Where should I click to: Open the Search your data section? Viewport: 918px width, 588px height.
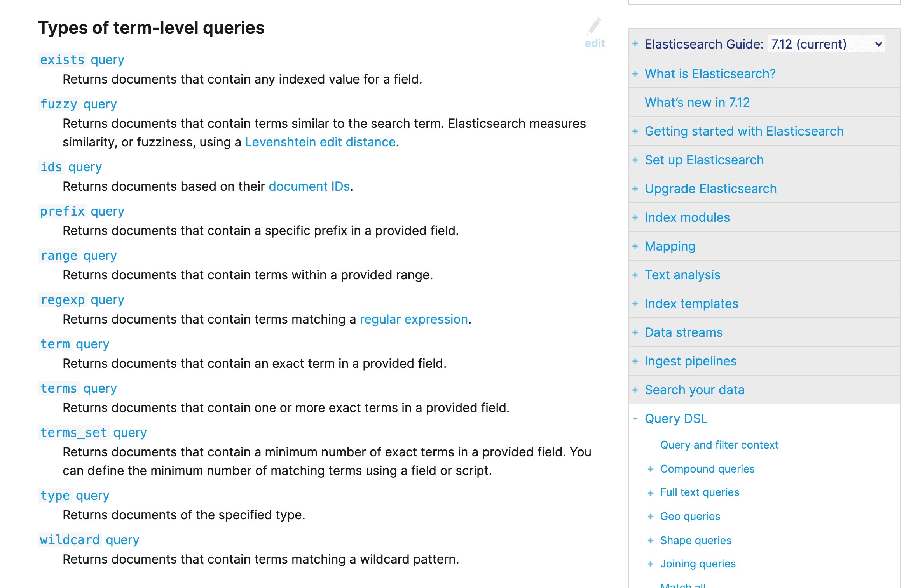[695, 390]
